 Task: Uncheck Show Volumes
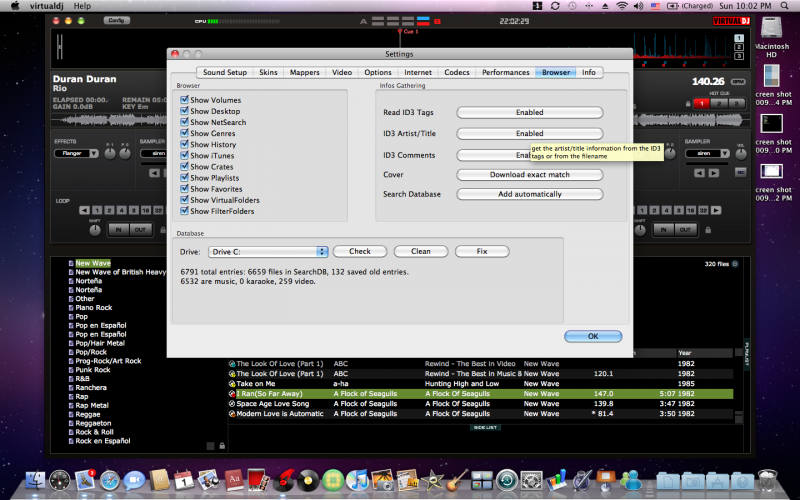tap(184, 99)
